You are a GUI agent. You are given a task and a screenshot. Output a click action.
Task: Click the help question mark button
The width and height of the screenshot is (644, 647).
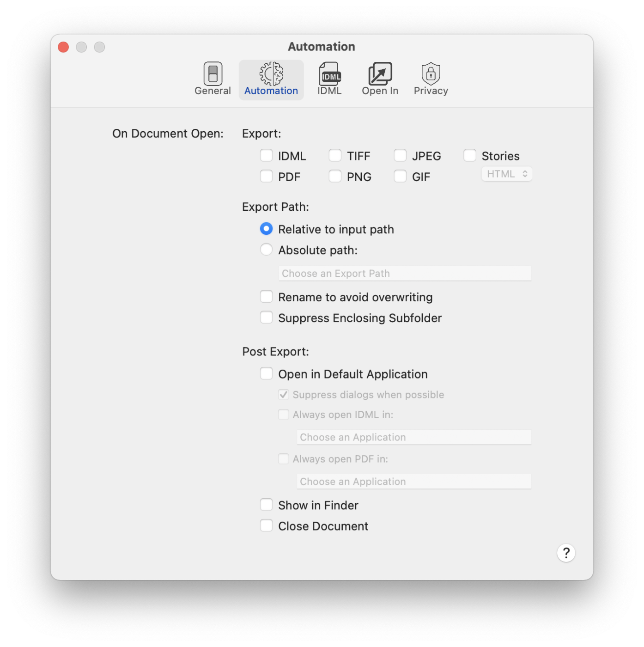[566, 553]
